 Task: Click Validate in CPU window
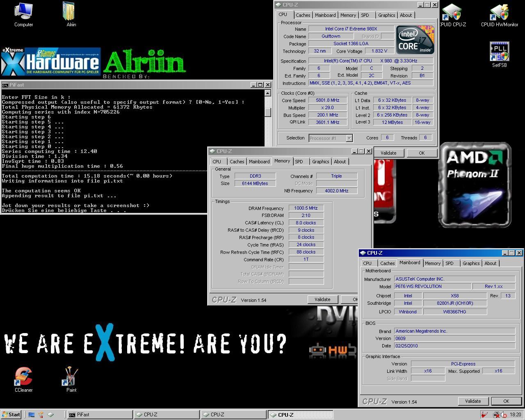[x=388, y=153]
